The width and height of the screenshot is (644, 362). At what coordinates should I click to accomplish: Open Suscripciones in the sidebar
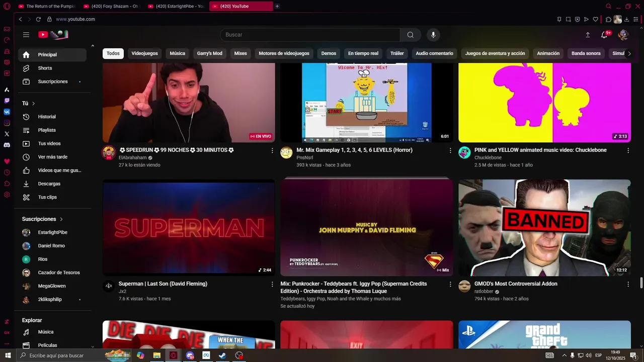coord(52,81)
